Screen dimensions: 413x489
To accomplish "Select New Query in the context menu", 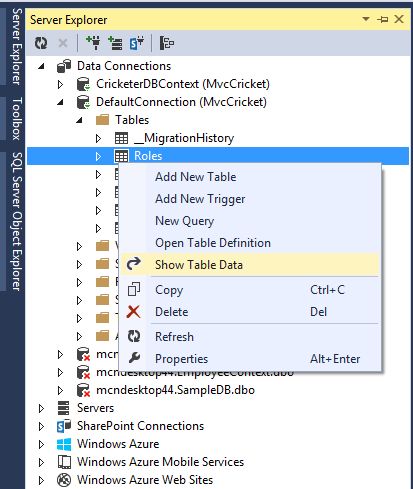I will click(x=250, y=221).
